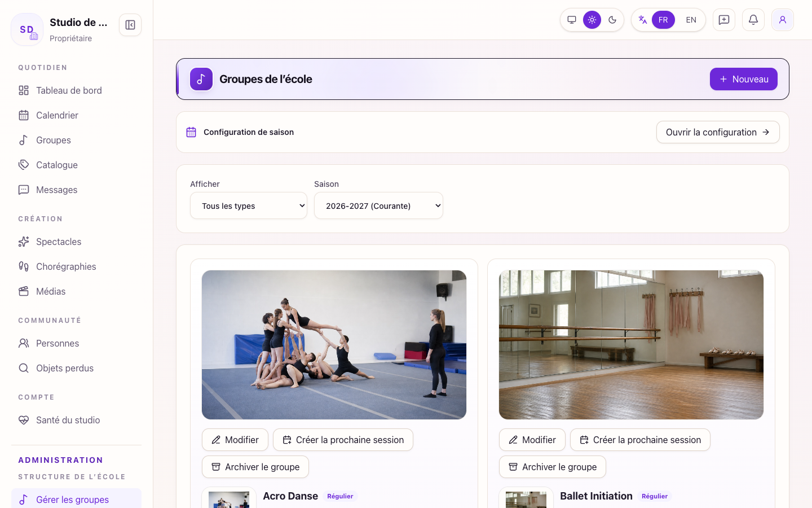The image size is (812, 508).
Task: Click the music note icon beside Groupes de l'école
Action: pos(201,79)
